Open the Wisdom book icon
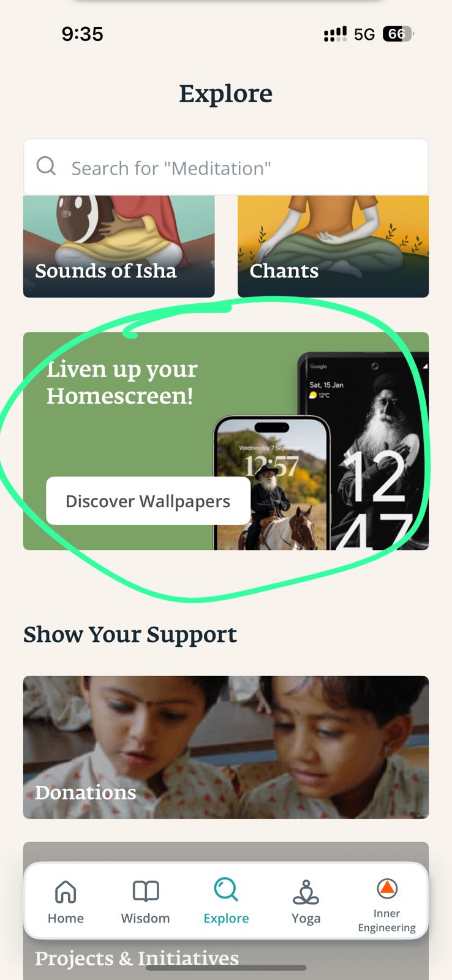The width and height of the screenshot is (452, 980). pyautogui.click(x=146, y=891)
